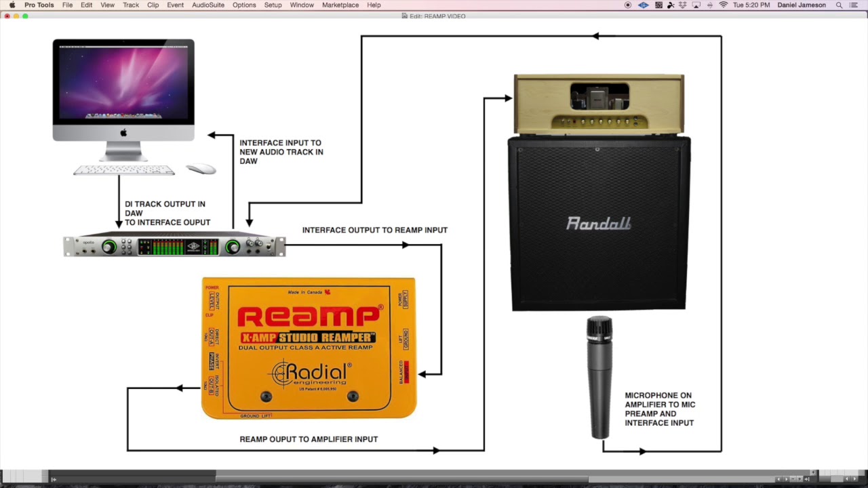Click the horizontal scrollbar thumb at bottom
The image size is (868, 488).
(x=401, y=479)
